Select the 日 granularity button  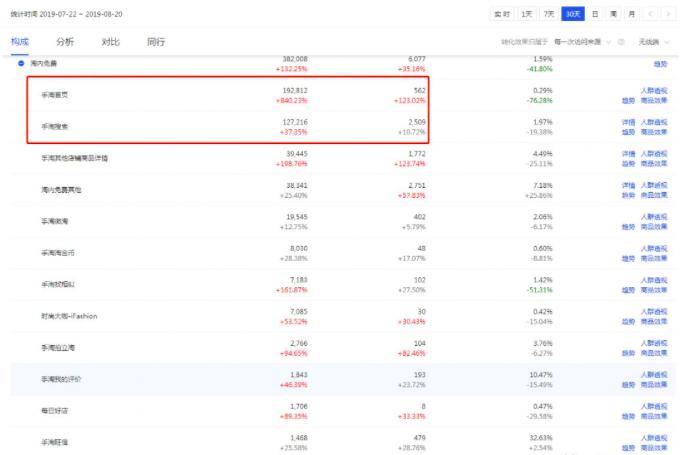(595, 14)
